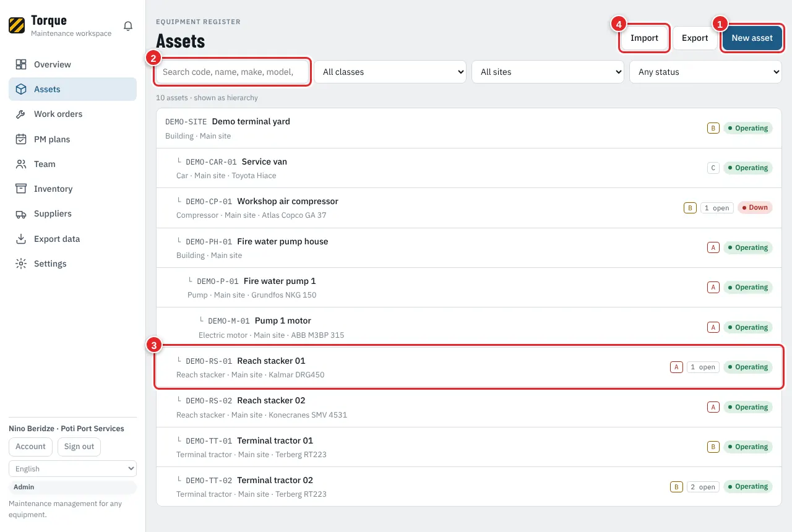Click the Assets cube icon in sidebar
Image resolution: width=792 pixels, height=532 pixels.
[21, 89]
